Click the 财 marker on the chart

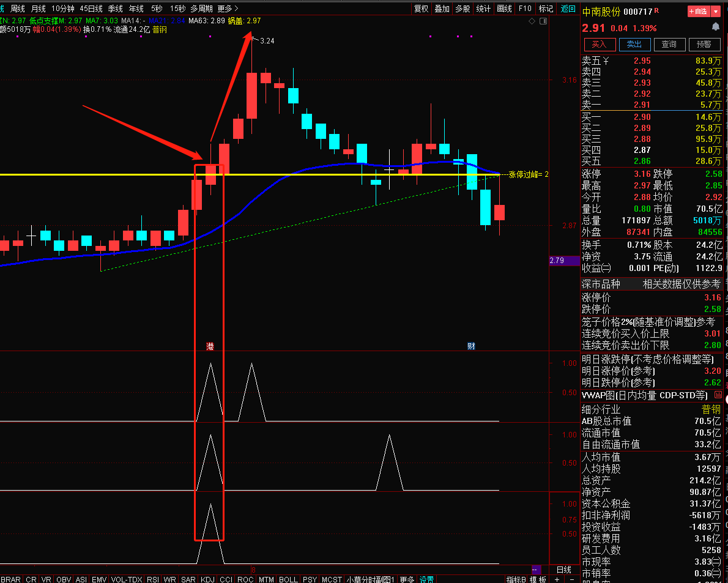(x=471, y=346)
